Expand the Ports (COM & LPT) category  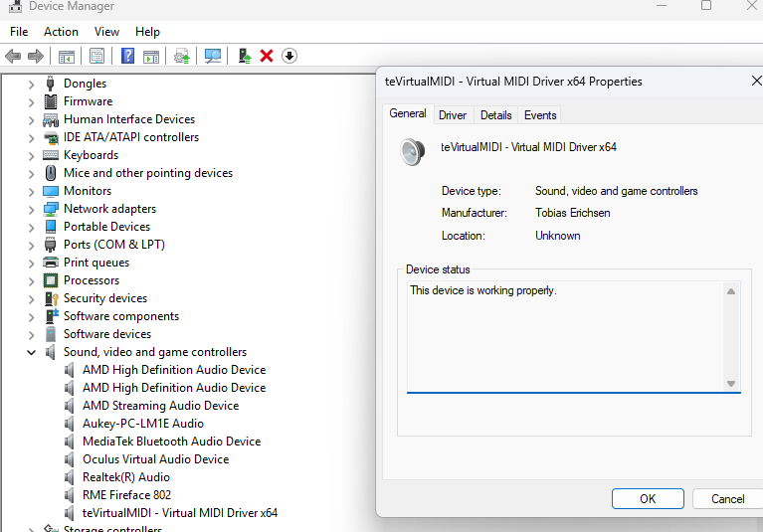coord(32,245)
